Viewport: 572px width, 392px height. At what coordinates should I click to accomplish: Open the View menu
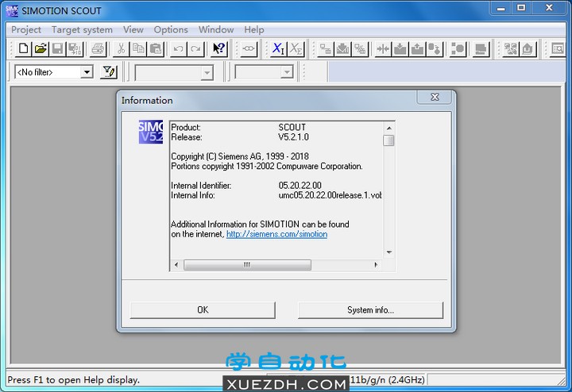coord(133,29)
